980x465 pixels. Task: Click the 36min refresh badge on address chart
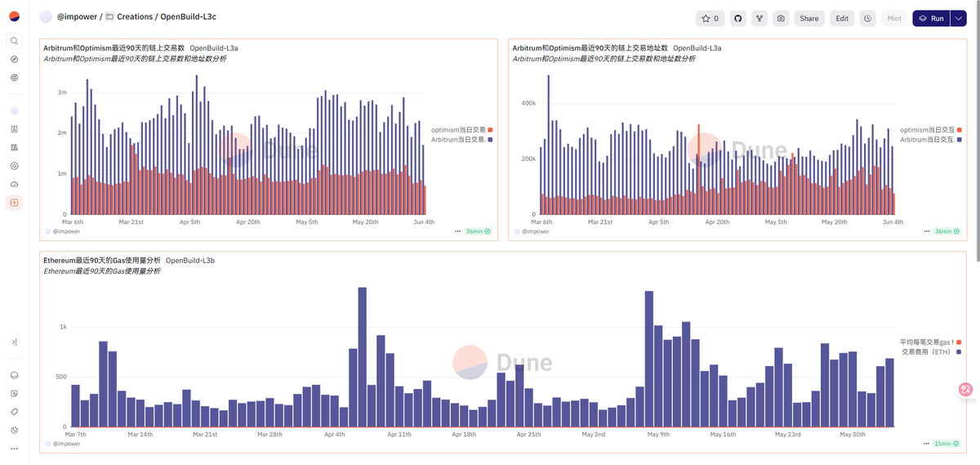(947, 231)
